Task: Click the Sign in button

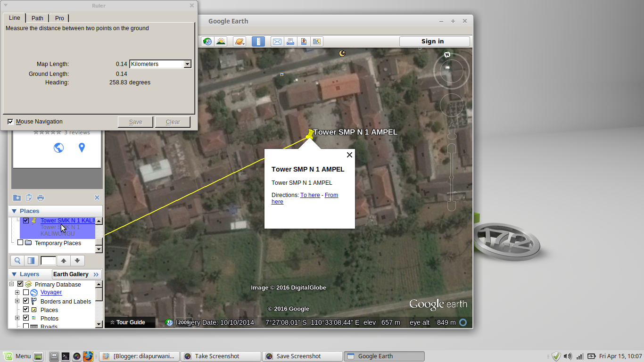Action: point(435,41)
